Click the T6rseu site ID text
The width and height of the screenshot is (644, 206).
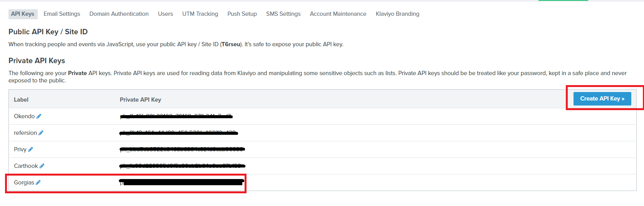(x=231, y=44)
